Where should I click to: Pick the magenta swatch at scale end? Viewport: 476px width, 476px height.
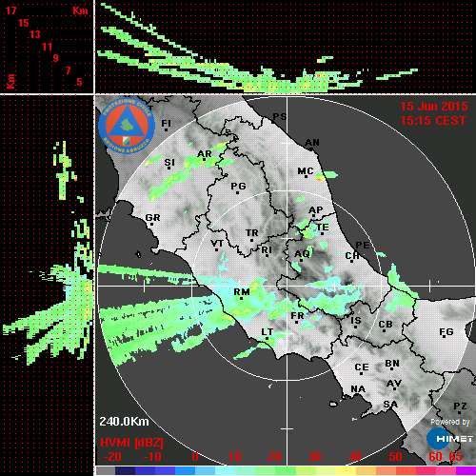[466, 471]
